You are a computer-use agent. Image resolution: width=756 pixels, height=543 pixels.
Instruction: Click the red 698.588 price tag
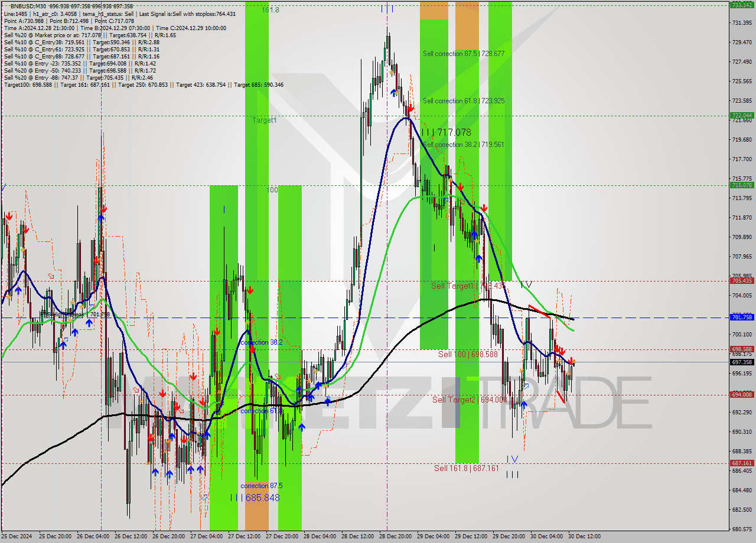pos(742,349)
